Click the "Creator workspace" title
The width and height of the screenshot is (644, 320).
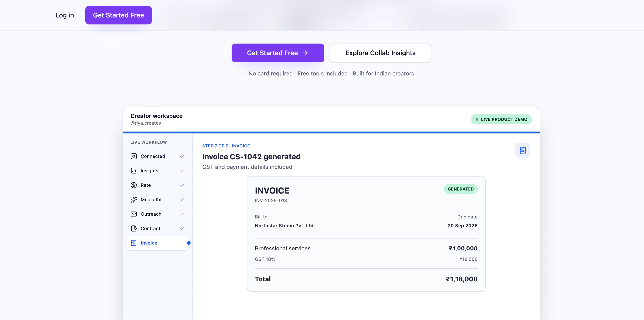pyautogui.click(x=157, y=116)
